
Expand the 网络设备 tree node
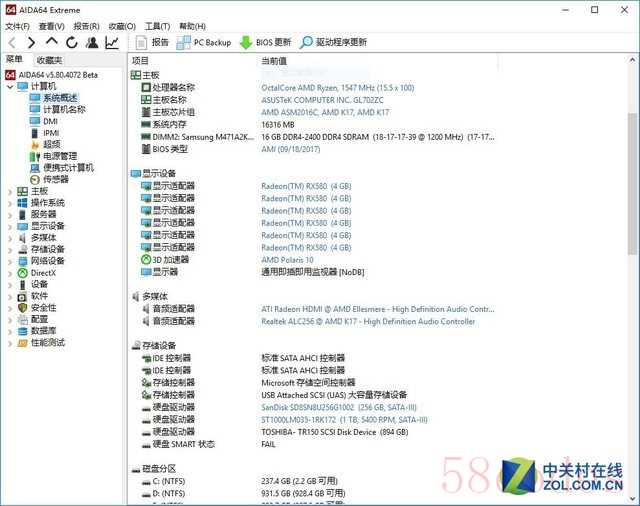[x=10, y=261]
